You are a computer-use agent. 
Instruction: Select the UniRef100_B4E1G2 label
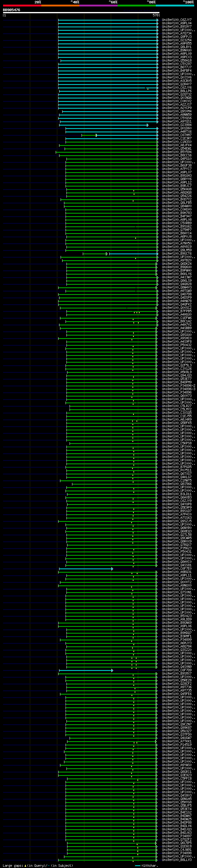coord(177,812)
